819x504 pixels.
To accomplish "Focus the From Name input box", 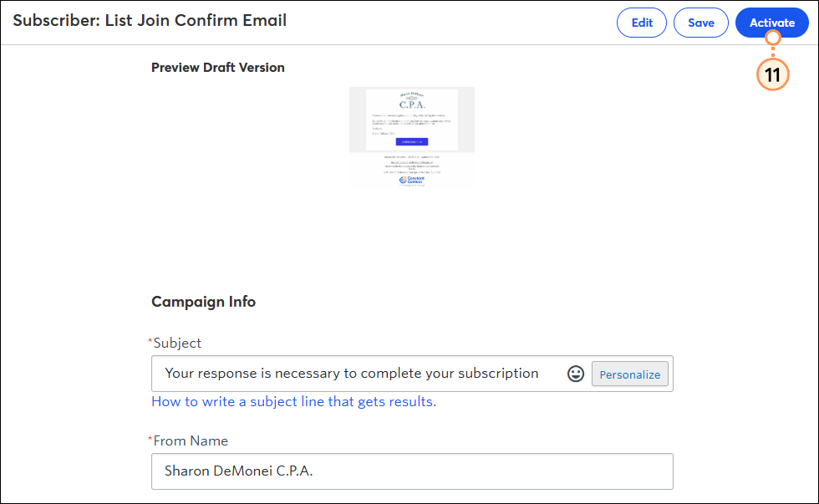I will (412, 471).
